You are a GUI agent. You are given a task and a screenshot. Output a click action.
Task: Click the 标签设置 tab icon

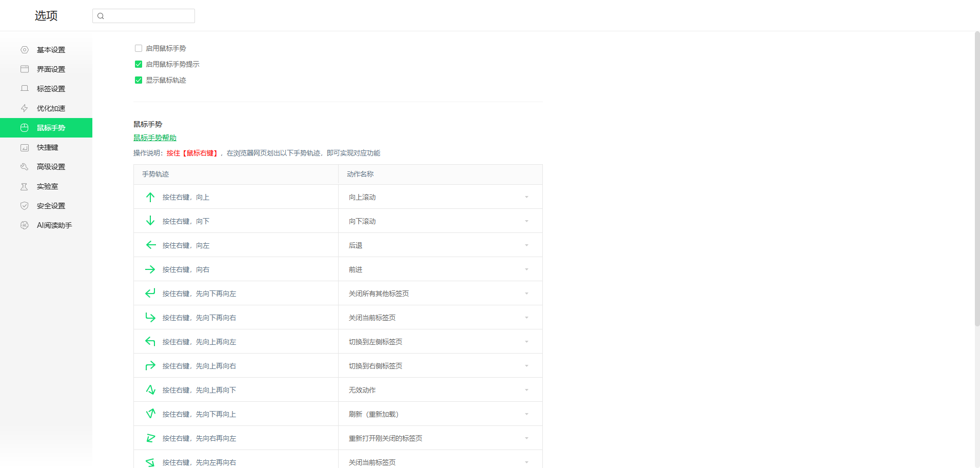point(24,89)
